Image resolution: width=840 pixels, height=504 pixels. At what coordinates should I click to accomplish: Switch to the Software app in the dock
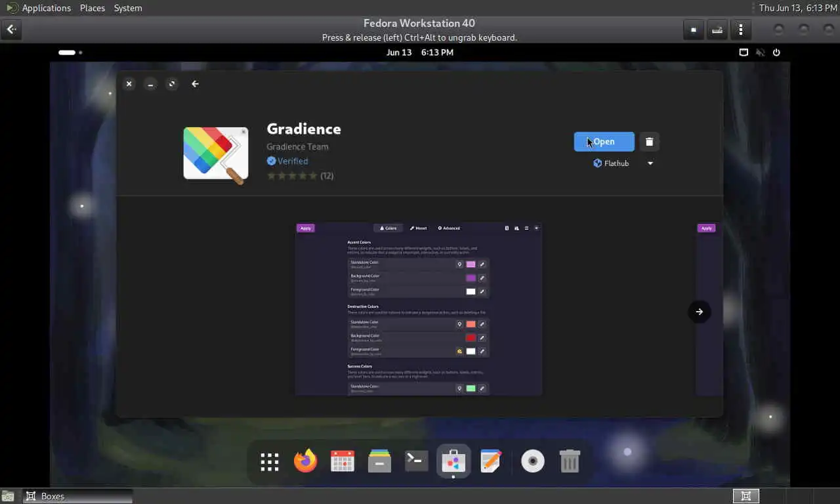click(x=453, y=461)
